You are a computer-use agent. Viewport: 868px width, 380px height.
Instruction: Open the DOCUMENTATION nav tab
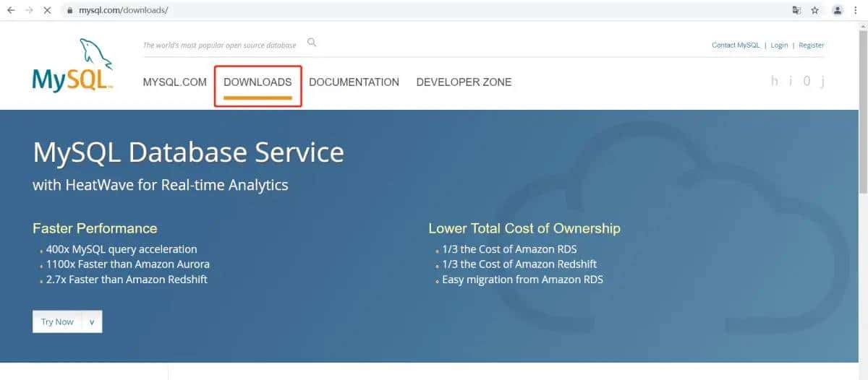coord(354,82)
